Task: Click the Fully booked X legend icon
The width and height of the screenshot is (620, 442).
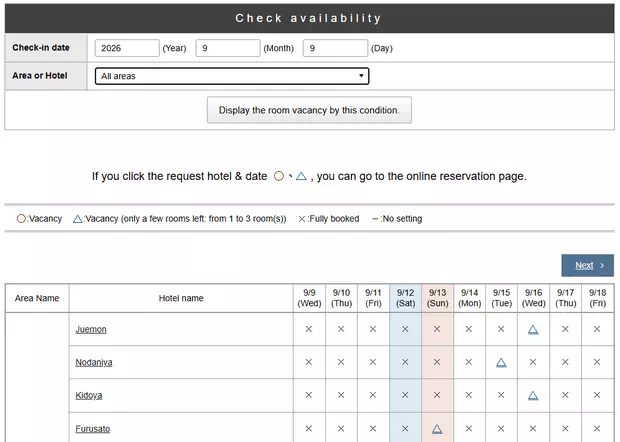Action: click(x=301, y=219)
